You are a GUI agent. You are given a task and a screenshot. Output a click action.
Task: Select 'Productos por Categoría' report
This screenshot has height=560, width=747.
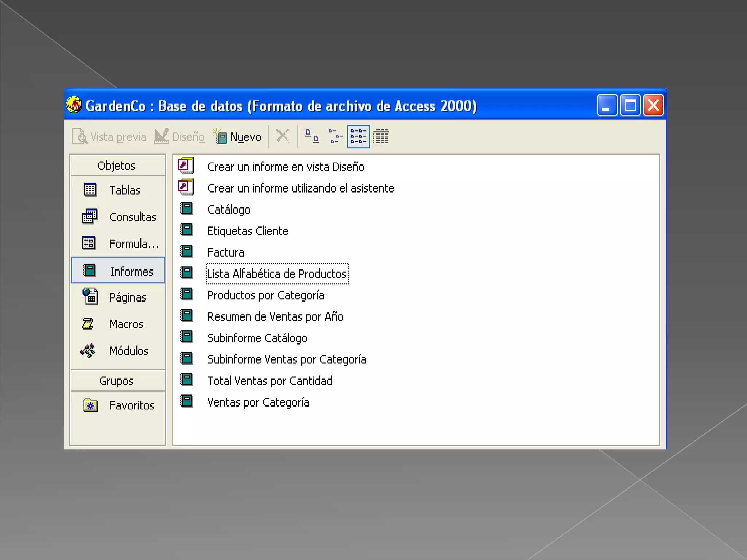pos(266,295)
